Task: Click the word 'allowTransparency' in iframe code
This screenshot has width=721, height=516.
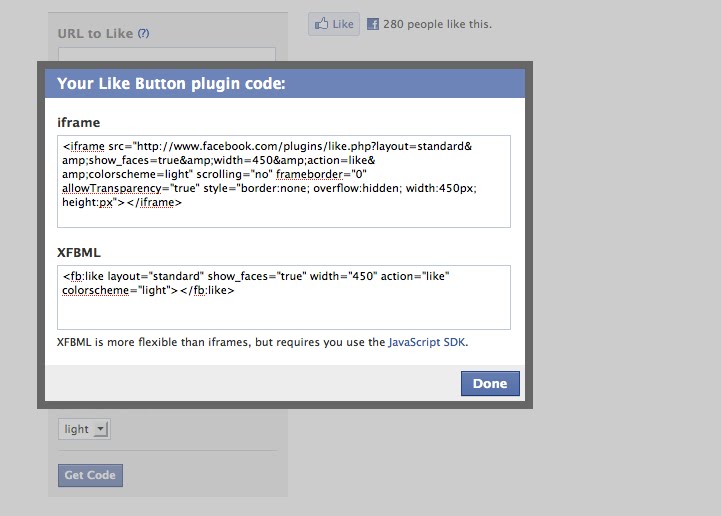Action: click(110, 188)
